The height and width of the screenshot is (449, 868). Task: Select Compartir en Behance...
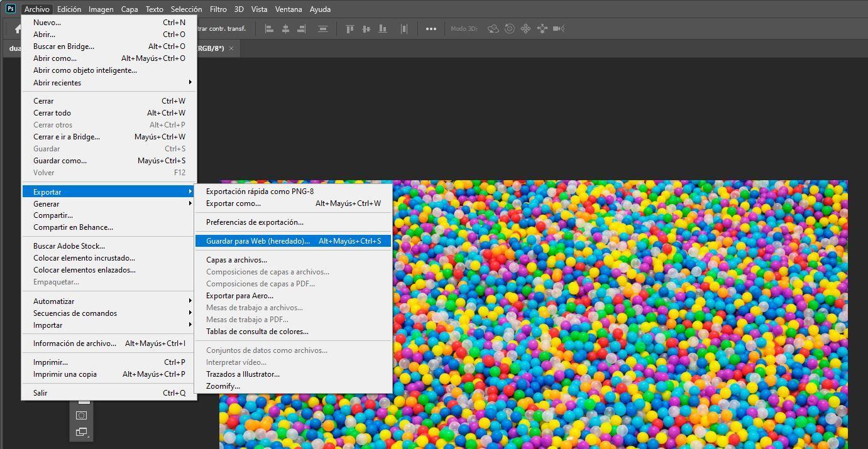[x=109, y=227]
